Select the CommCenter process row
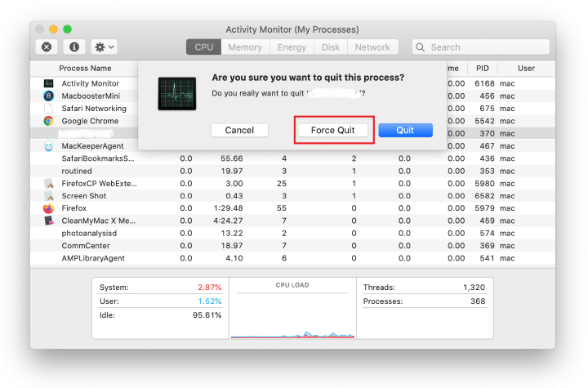Screen dimensions: 588x388 [292, 246]
